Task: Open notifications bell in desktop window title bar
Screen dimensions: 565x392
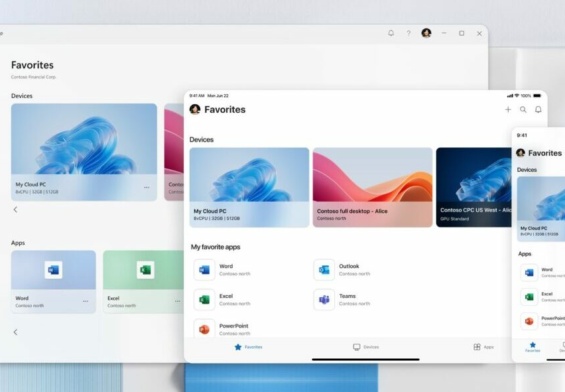Action: (391, 33)
